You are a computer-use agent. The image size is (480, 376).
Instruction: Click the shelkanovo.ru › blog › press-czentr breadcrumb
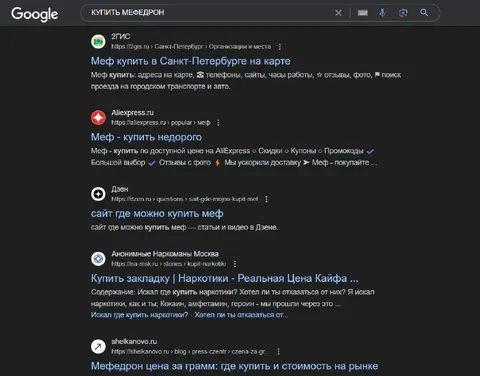pyautogui.click(x=191, y=352)
